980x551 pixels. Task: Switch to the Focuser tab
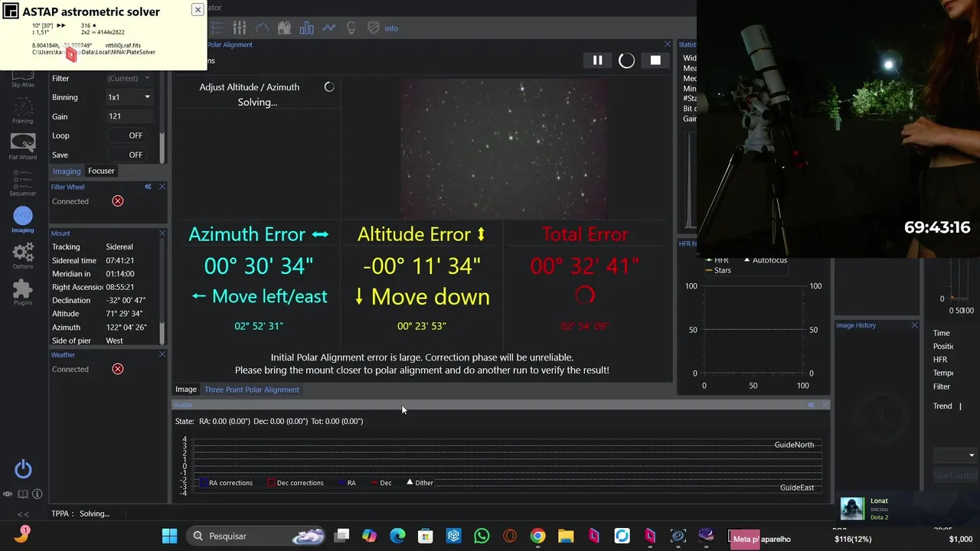tap(101, 171)
